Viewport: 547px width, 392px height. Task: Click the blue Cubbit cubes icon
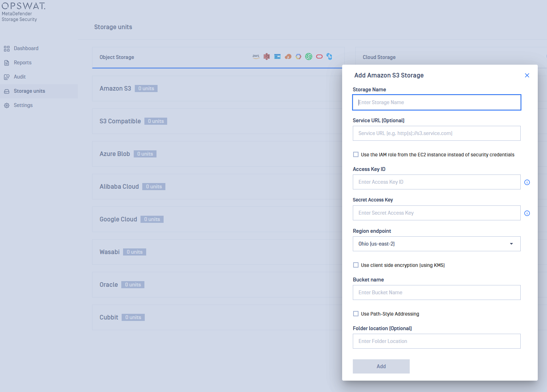click(x=329, y=57)
